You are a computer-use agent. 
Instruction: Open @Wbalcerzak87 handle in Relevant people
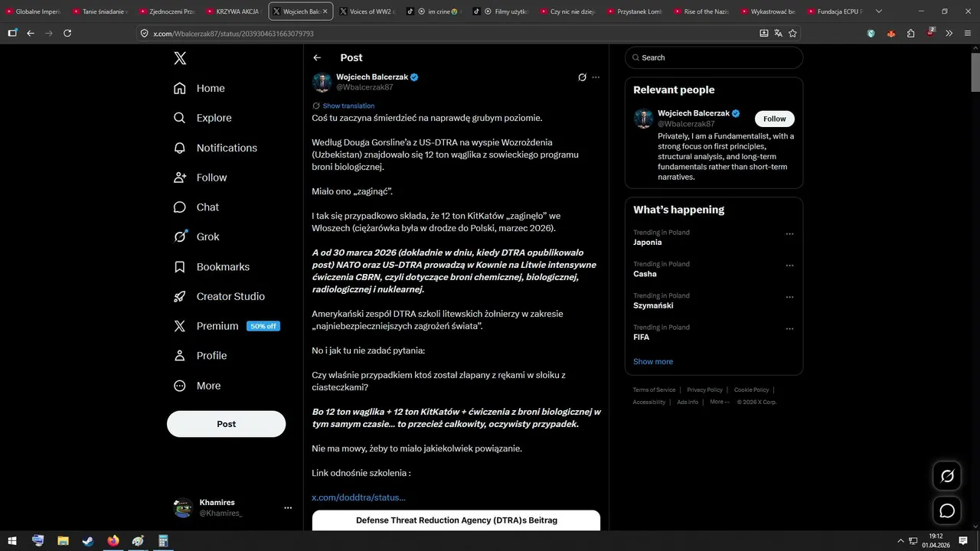pyautogui.click(x=686, y=124)
